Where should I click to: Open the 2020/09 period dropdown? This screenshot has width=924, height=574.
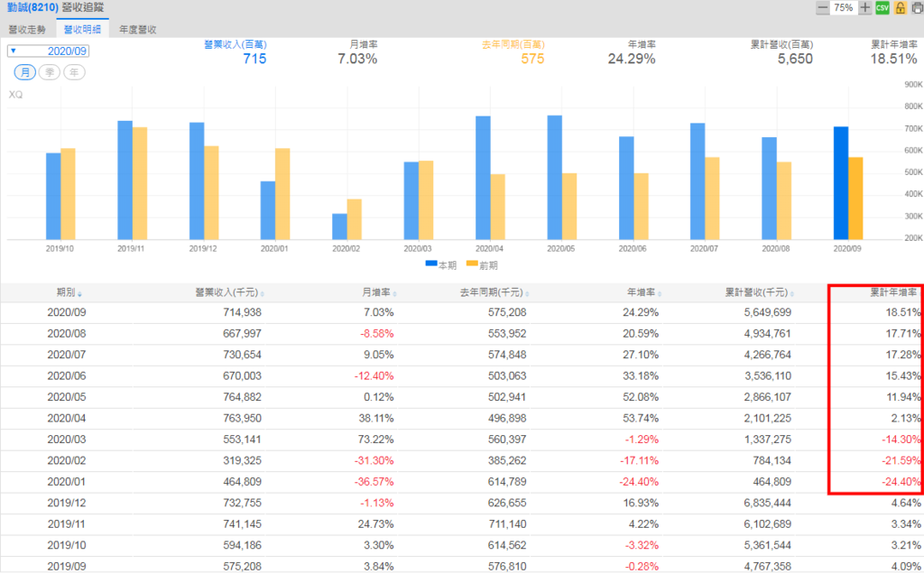pyautogui.click(x=49, y=51)
